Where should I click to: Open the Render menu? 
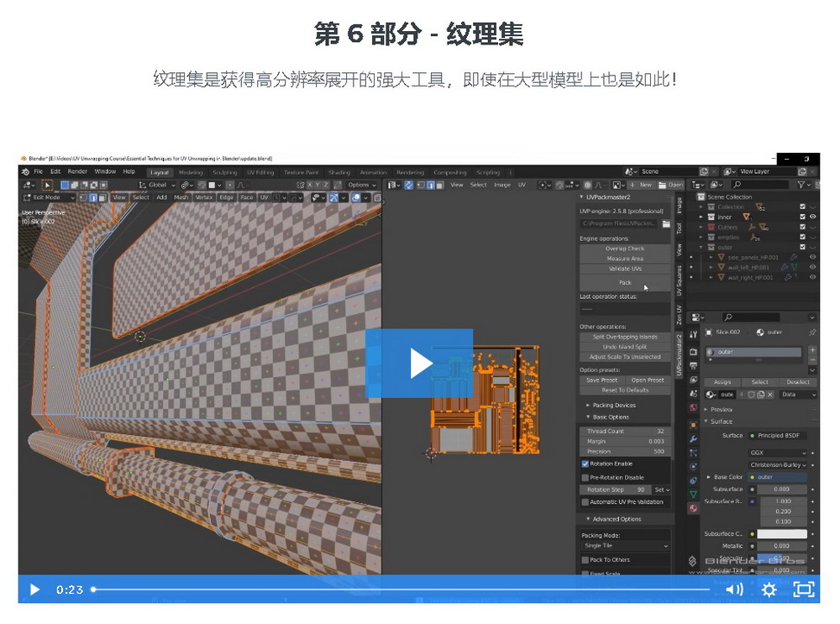tap(77, 171)
